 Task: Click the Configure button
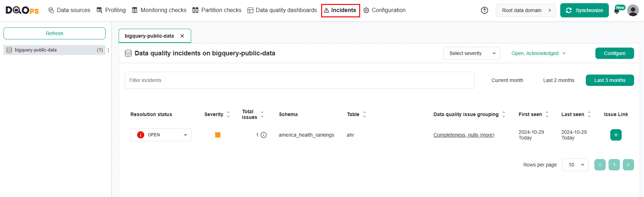pos(615,53)
